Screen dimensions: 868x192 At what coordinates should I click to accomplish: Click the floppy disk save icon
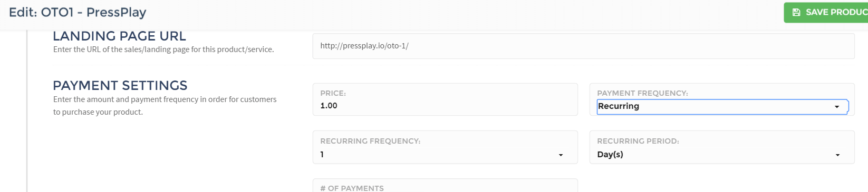796,12
